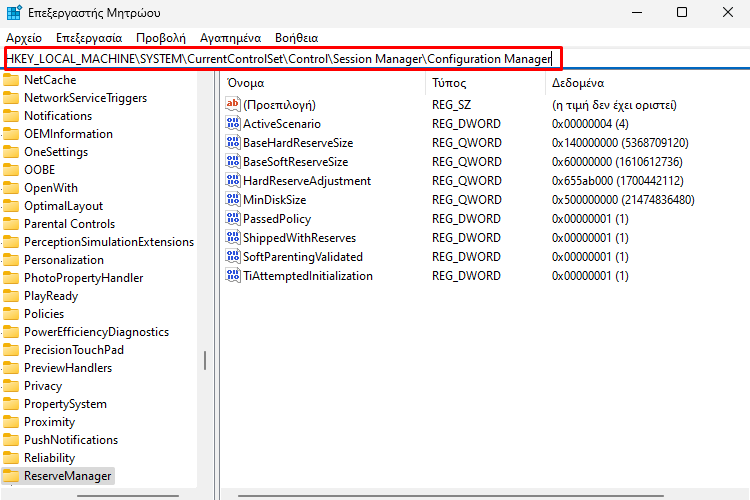Select the Personalization key
The image size is (750, 500).
(64, 260)
